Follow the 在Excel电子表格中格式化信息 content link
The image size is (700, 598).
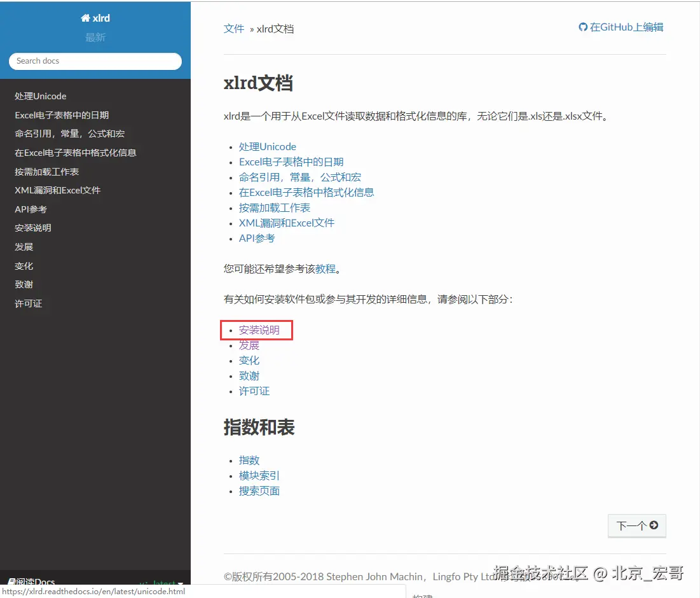pos(306,193)
